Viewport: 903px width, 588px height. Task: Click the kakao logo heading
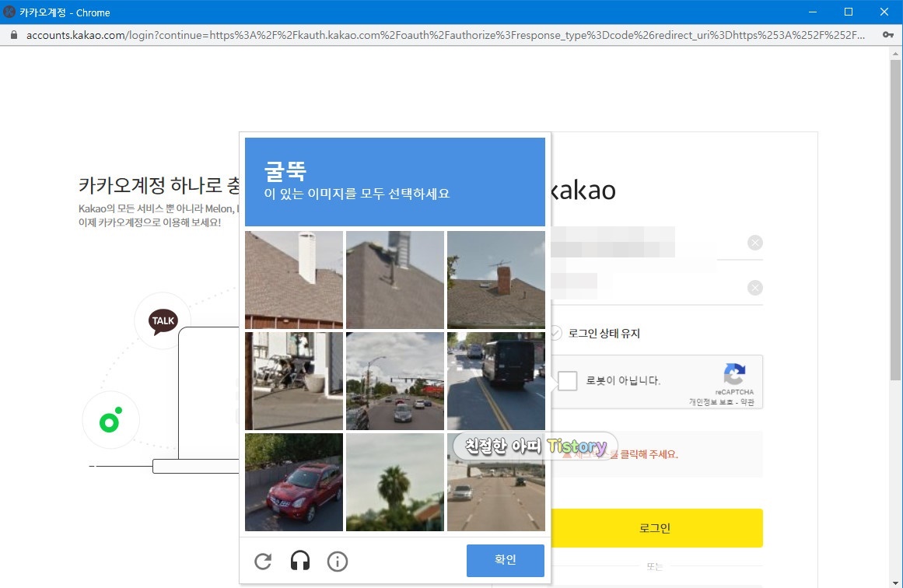[x=583, y=191]
